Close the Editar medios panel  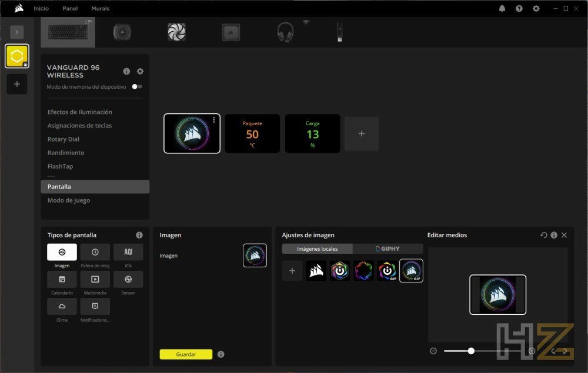coord(564,235)
